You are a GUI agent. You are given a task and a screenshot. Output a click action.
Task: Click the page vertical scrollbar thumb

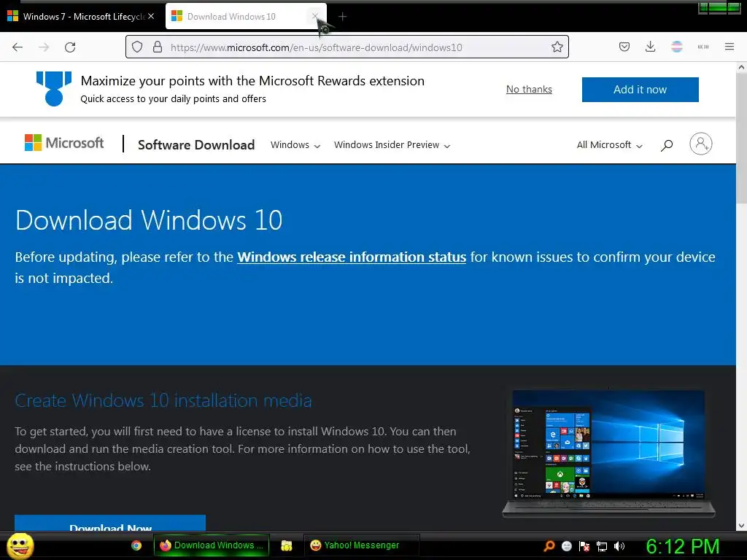(741, 138)
